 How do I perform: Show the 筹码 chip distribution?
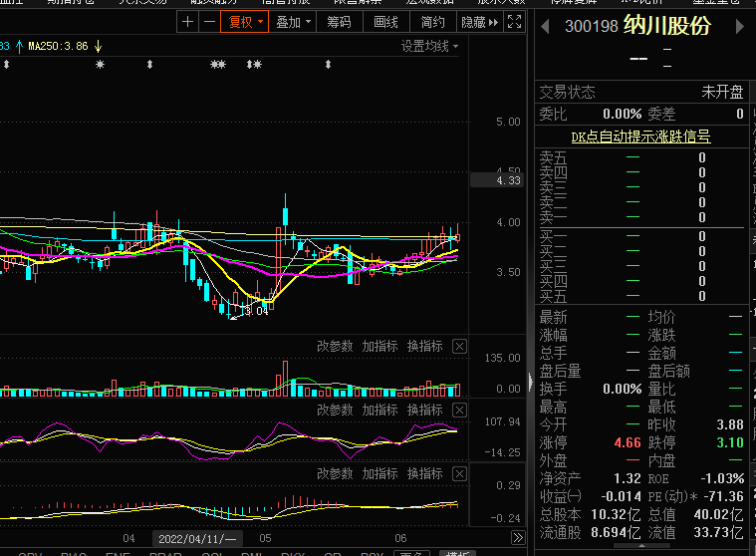[x=339, y=22]
